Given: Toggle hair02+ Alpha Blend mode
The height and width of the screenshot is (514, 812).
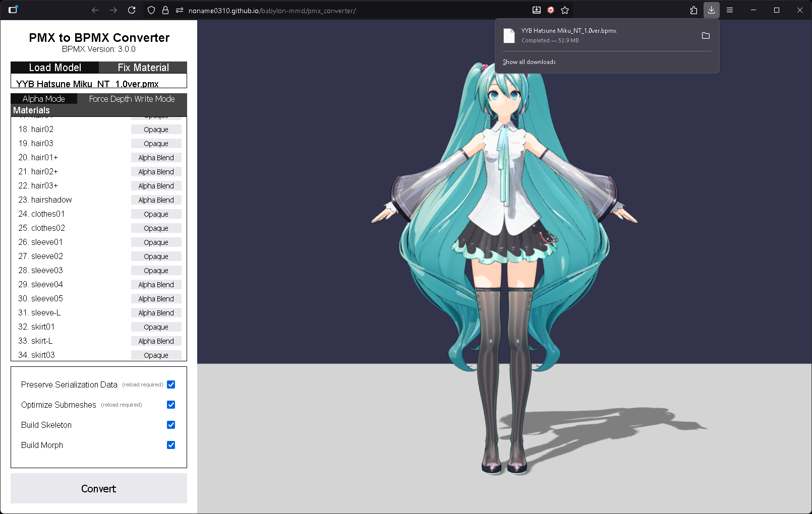Looking at the screenshot, I should 156,172.
